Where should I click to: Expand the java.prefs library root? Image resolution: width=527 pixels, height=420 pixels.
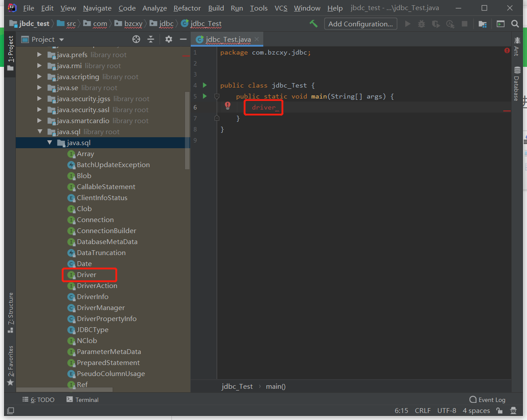[40, 55]
